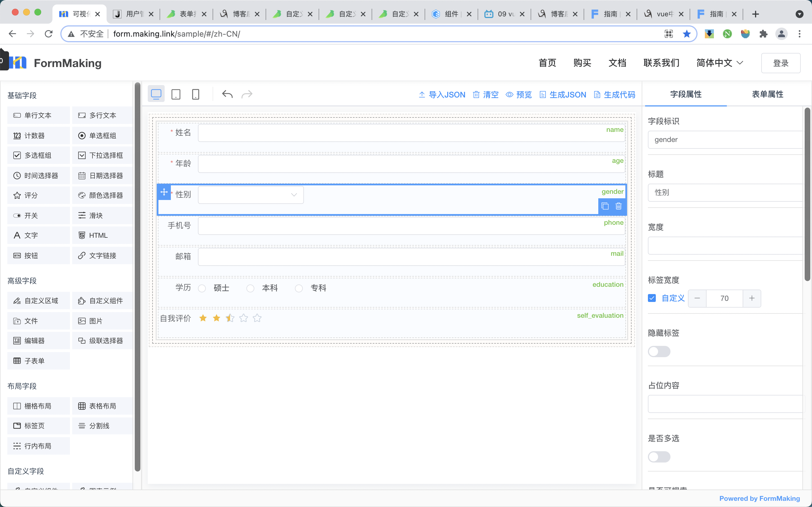Click the undo arrow icon
This screenshot has height=507, width=812.
[227, 94]
